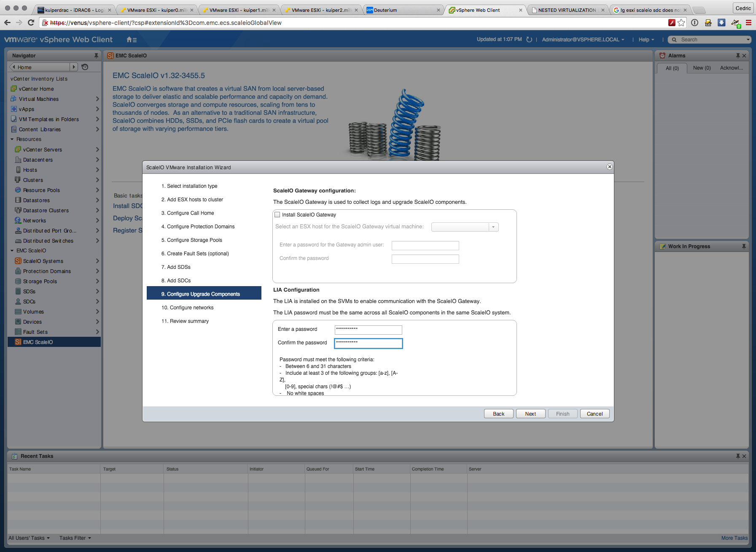Click the browser reload page icon
Screen dimensions: 756x552
(x=31, y=23)
